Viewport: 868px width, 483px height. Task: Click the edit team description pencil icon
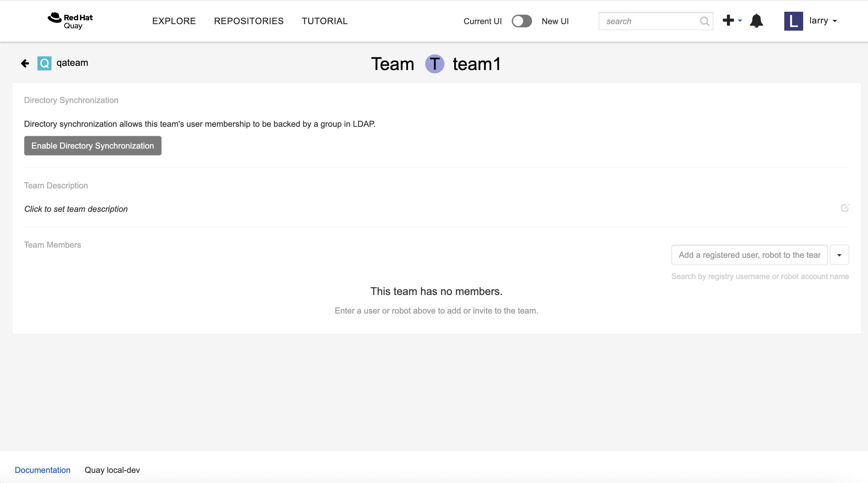(845, 208)
